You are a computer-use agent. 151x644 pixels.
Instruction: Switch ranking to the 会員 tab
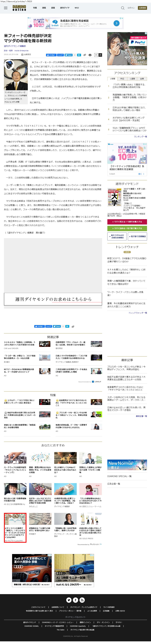[x=142, y=79]
